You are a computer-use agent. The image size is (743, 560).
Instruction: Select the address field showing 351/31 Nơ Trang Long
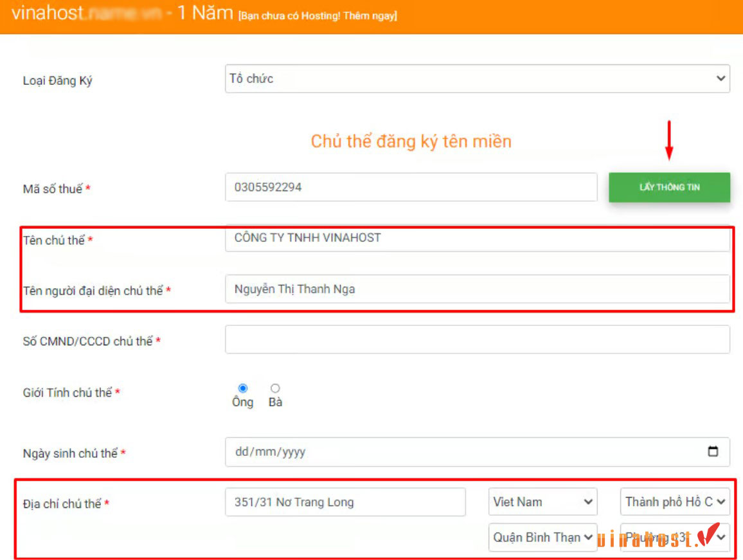click(x=345, y=502)
